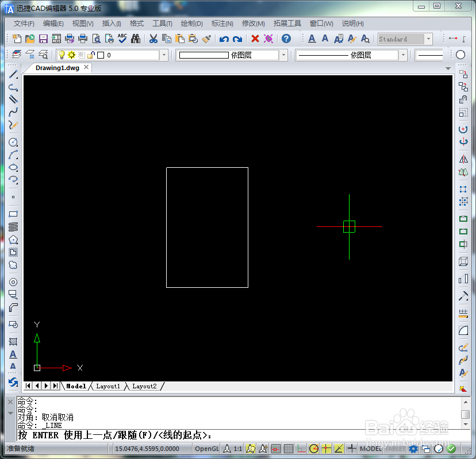Select the Model tab

[76, 386]
